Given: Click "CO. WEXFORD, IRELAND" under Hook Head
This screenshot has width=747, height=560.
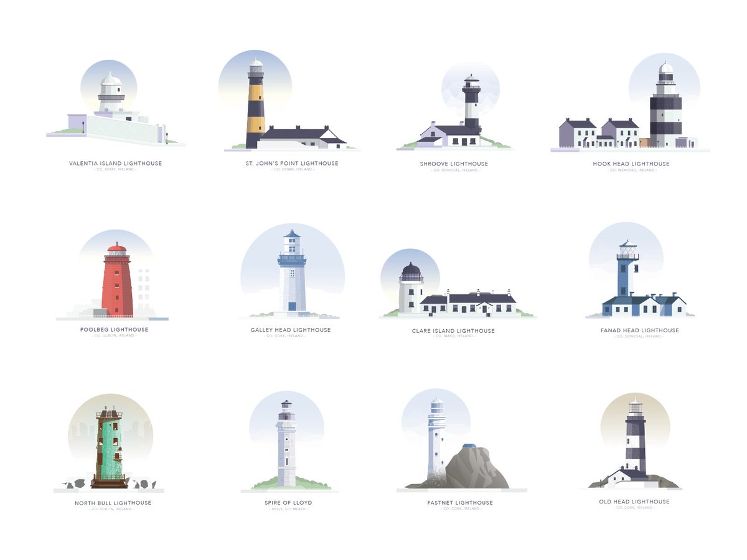Looking at the screenshot, I should [x=631, y=170].
